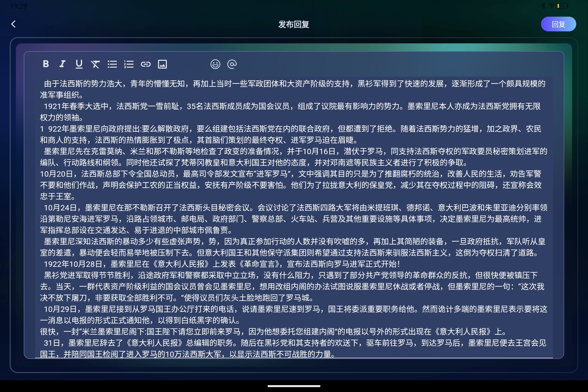Insert an image into the reply
588x392 pixels.
pos(163,64)
